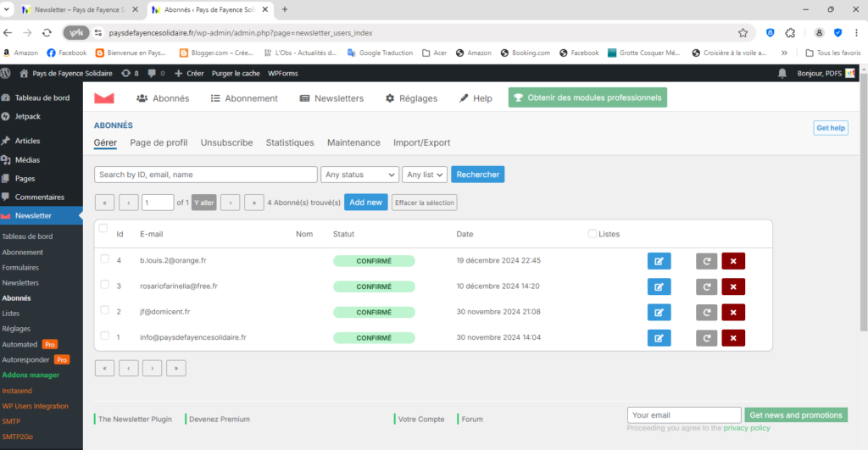Screen dimensions: 868x450
Task: Open the Import/Export tab
Action: (421, 142)
